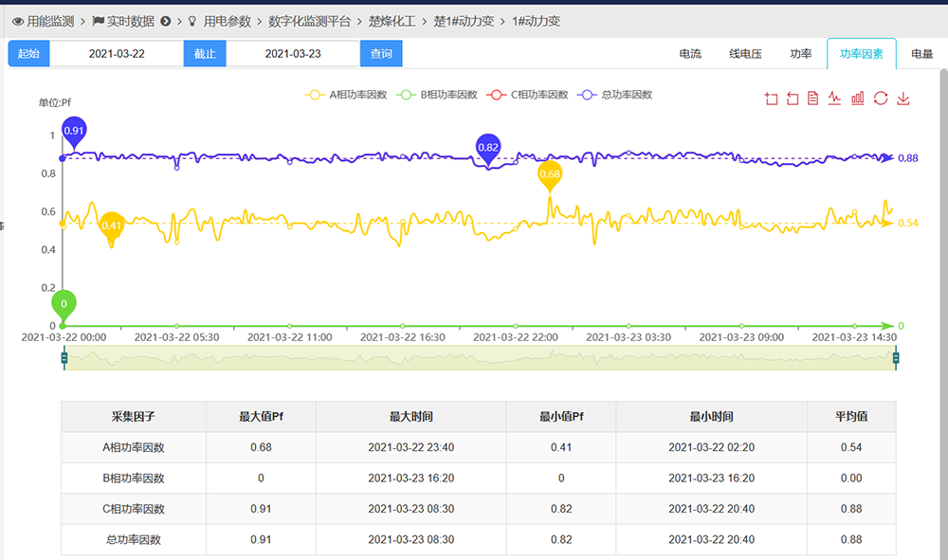Click the circled arrow icon after 实时数据

click(x=166, y=21)
